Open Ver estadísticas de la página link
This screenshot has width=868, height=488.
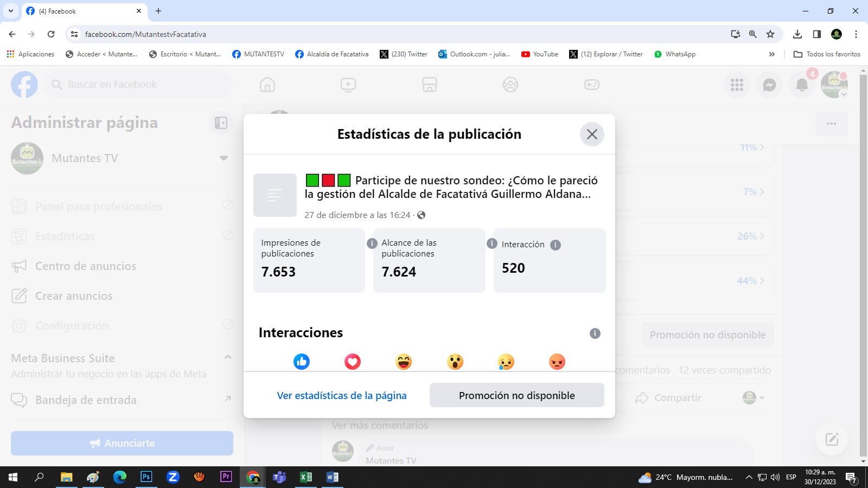(x=342, y=395)
